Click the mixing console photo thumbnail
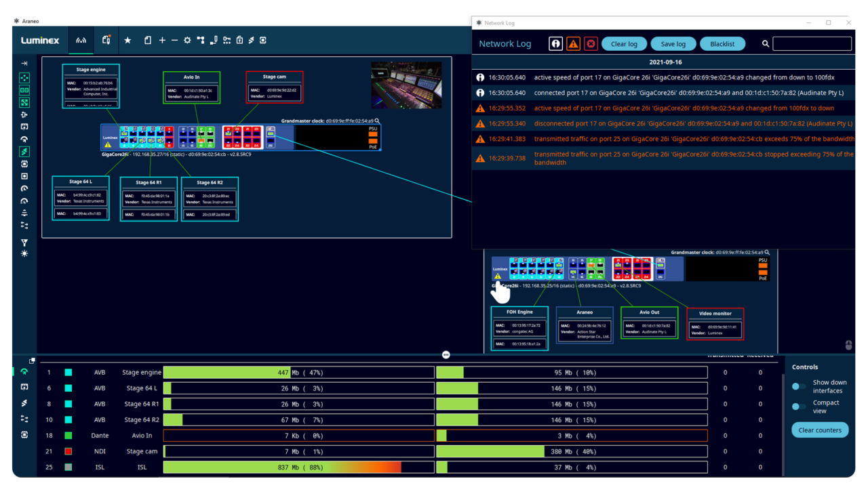The width and height of the screenshot is (868, 496). 406,85
